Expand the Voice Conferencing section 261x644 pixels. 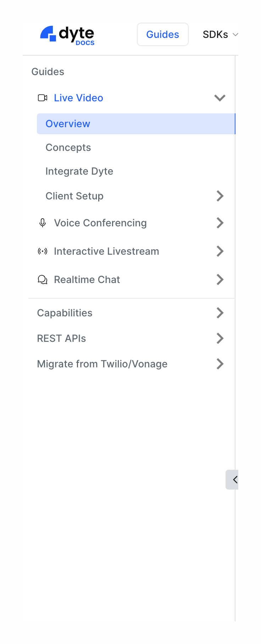tap(220, 223)
